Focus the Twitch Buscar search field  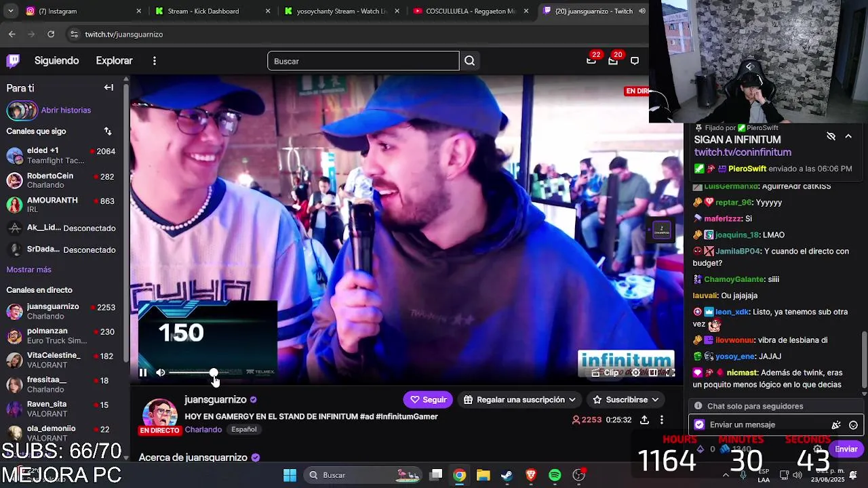point(363,61)
